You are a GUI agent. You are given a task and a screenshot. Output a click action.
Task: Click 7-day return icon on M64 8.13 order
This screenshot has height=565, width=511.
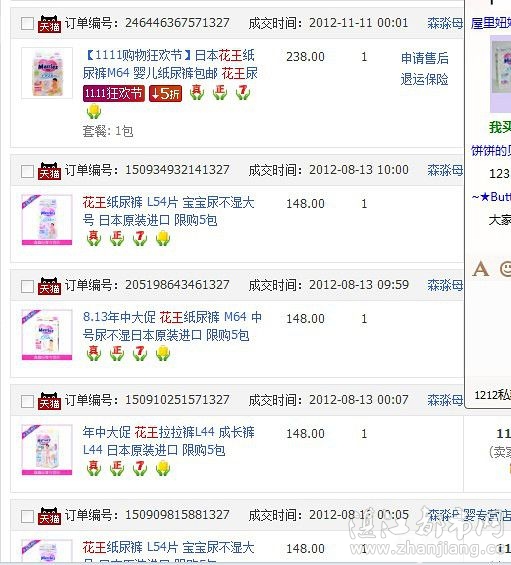[x=140, y=353]
